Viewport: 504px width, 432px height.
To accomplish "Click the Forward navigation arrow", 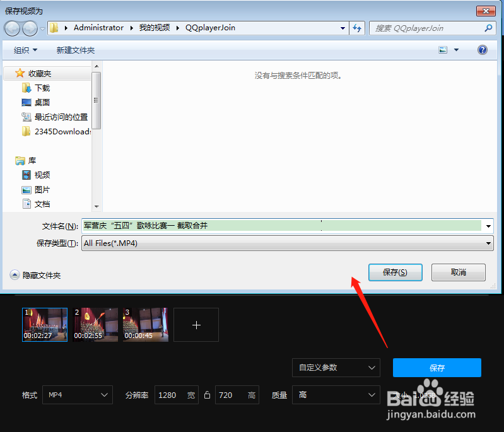I will tap(30, 28).
